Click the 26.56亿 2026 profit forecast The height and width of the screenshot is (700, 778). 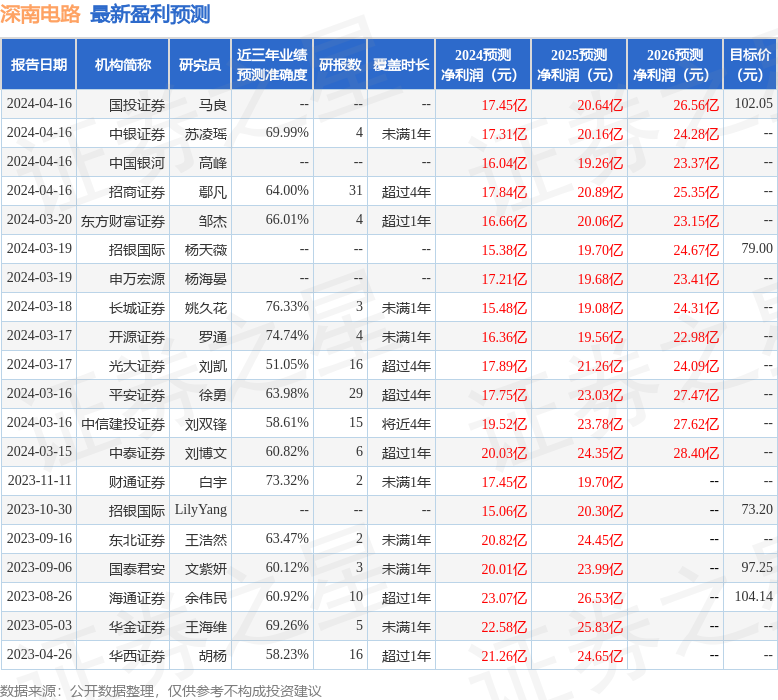(696, 105)
